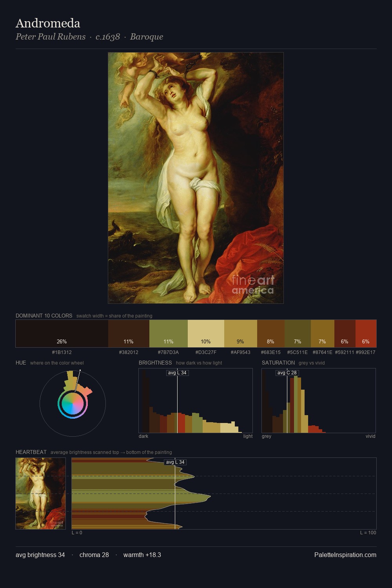Click the color wheel in the hue chart

(73, 404)
